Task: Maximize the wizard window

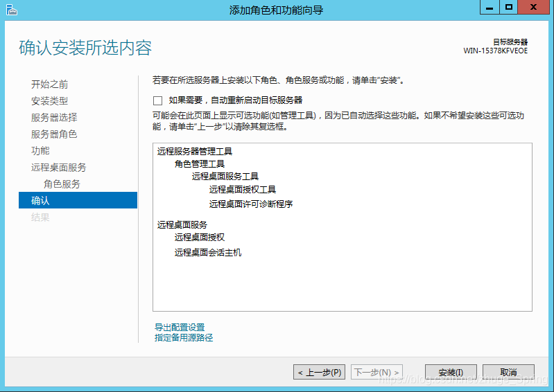Action: [509, 8]
